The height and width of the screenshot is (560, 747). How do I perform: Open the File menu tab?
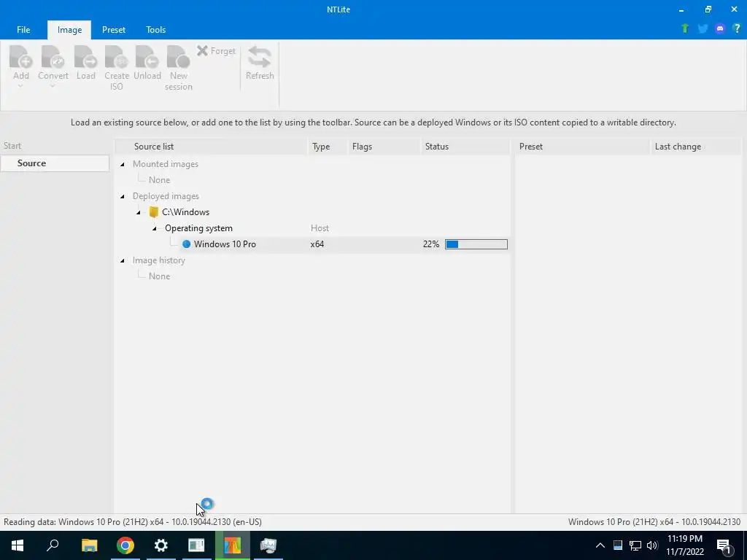point(23,29)
